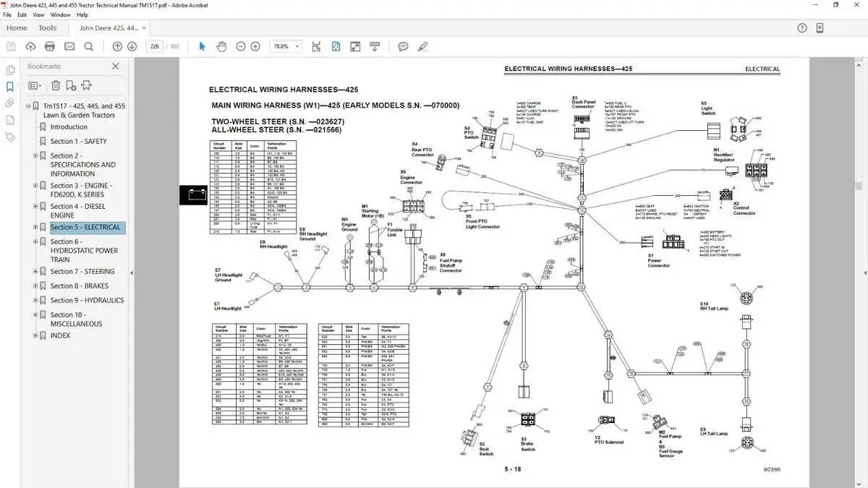Screen dimensions: 868x488
Task: Enter full screen mode icon
Action: (355, 46)
